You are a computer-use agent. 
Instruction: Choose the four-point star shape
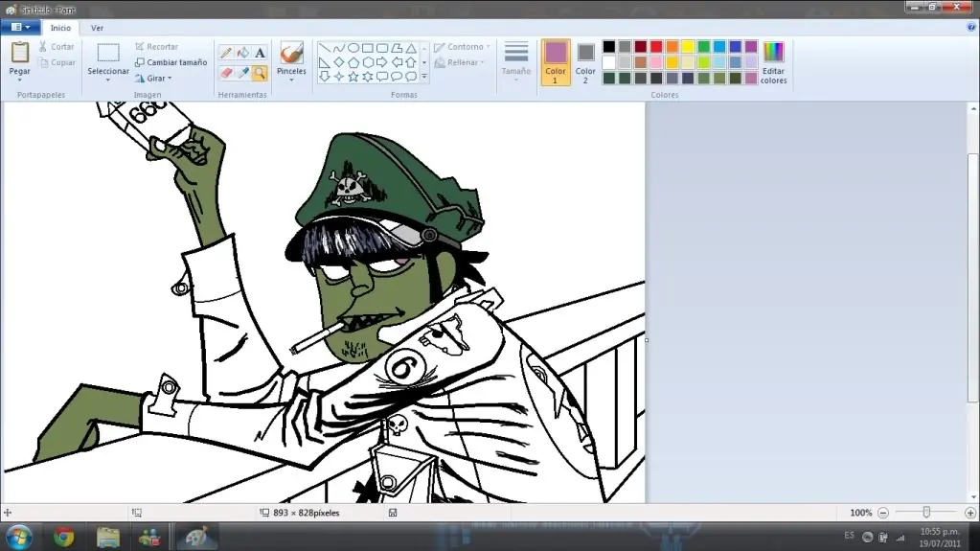339,77
